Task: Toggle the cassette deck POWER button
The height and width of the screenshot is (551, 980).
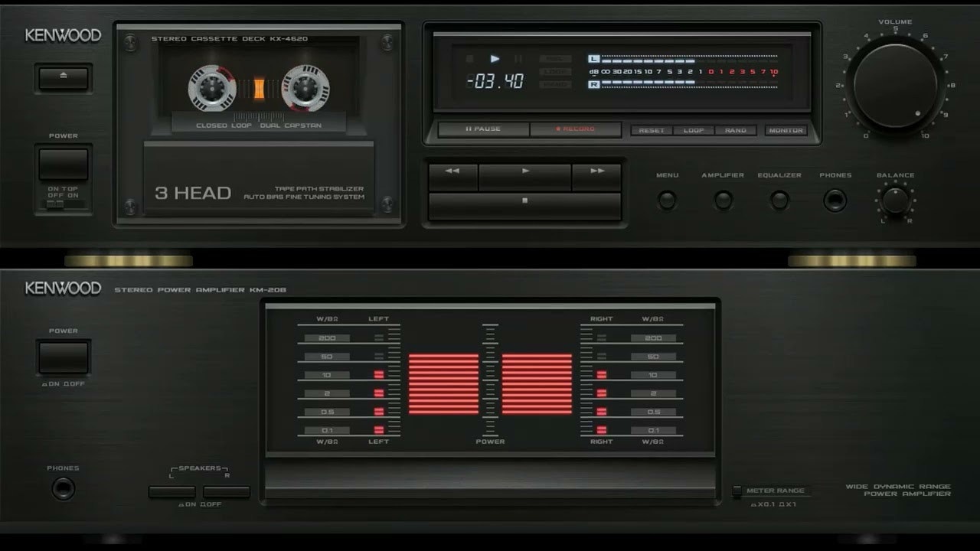Action: coord(64,164)
